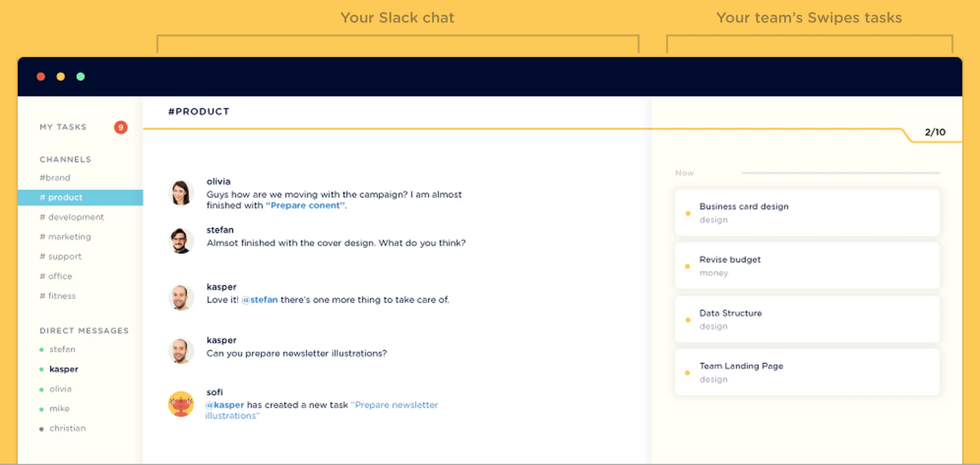This screenshot has height=465, width=980.
Task: Open My Tasks in the sidebar
Action: pos(63,127)
